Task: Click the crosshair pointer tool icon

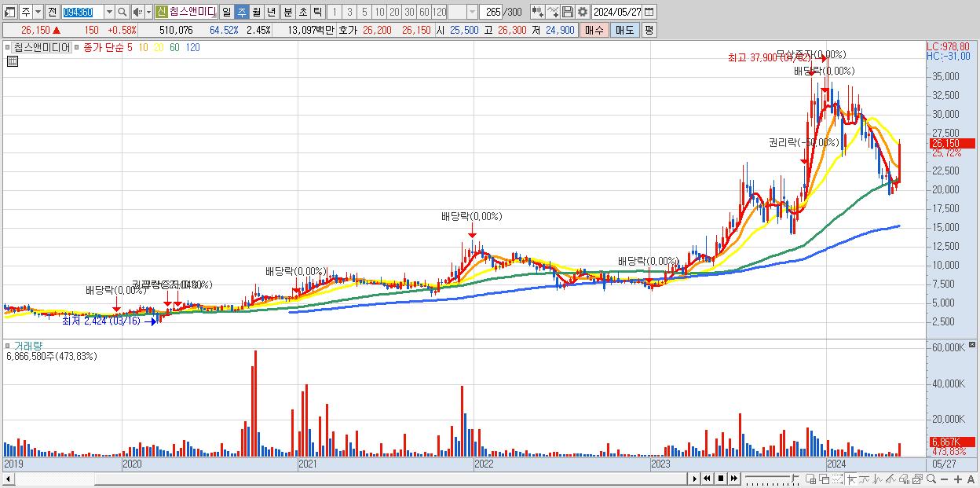Action: (x=851, y=479)
